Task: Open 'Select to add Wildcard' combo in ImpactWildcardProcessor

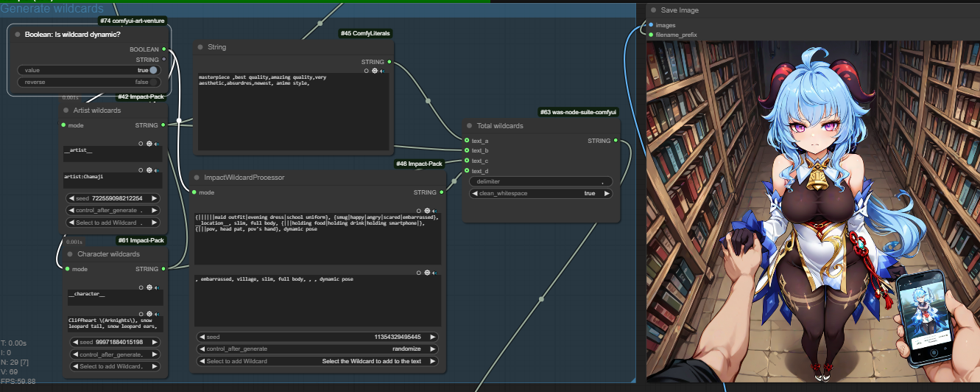Action: [317, 361]
